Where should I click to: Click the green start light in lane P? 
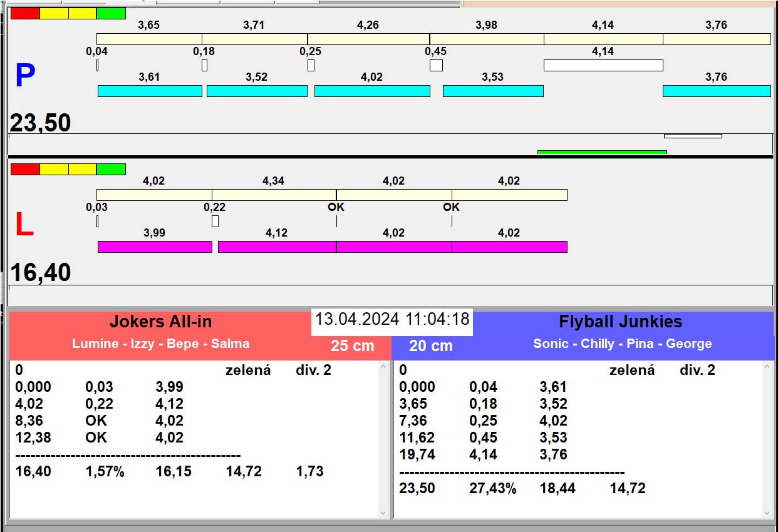(x=111, y=13)
